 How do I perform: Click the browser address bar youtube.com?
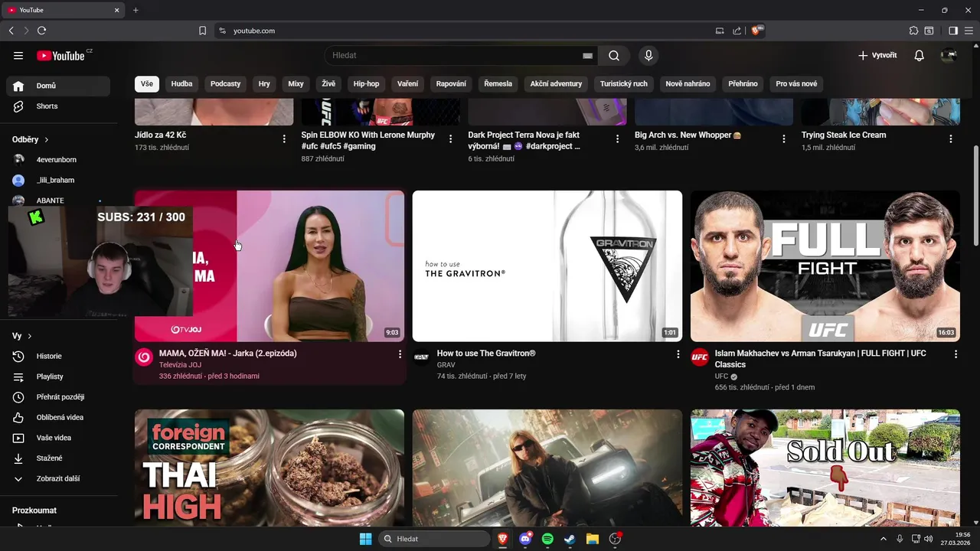pyautogui.click(x=254, y=31)
